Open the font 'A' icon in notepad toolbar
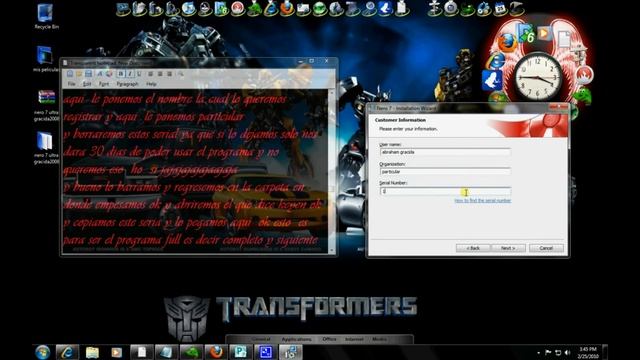The width and height of the screenshot is (640, 360). (x=100, y=74)
